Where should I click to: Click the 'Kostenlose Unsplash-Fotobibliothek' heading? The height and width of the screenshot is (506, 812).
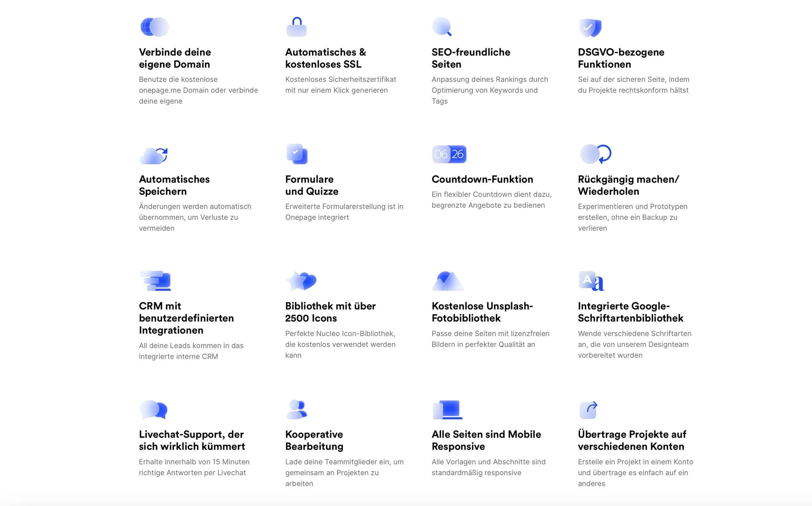(482, 312)
